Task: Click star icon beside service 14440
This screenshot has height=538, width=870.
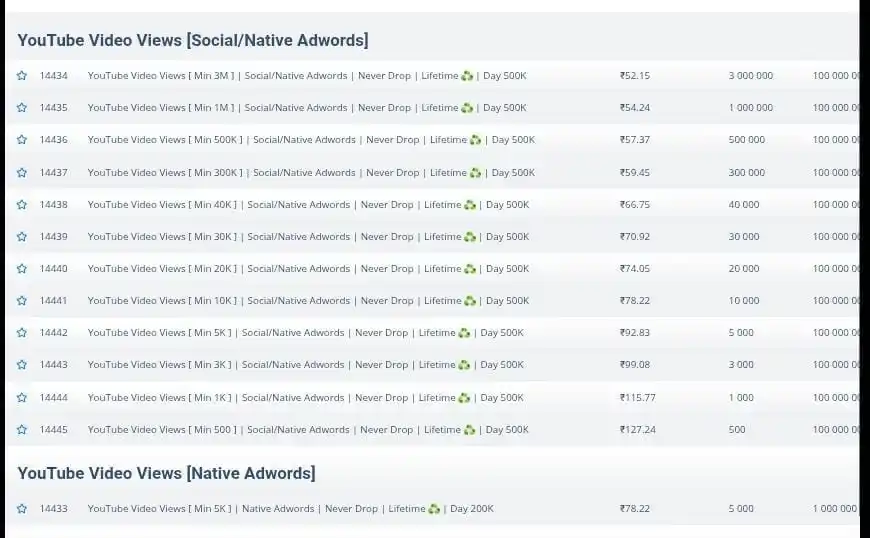Action: point(21,269)
